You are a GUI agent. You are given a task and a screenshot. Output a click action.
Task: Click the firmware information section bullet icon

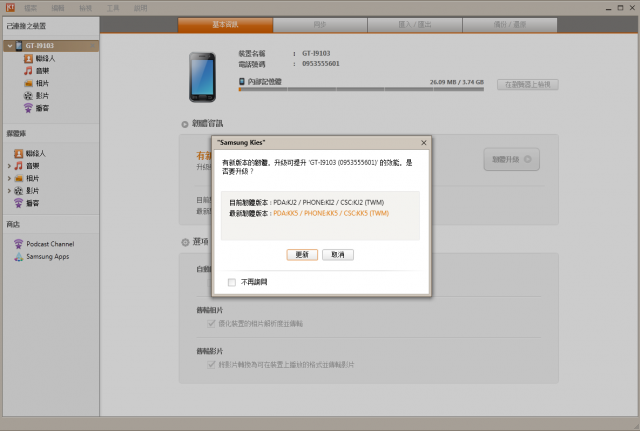tap(185, 124)
